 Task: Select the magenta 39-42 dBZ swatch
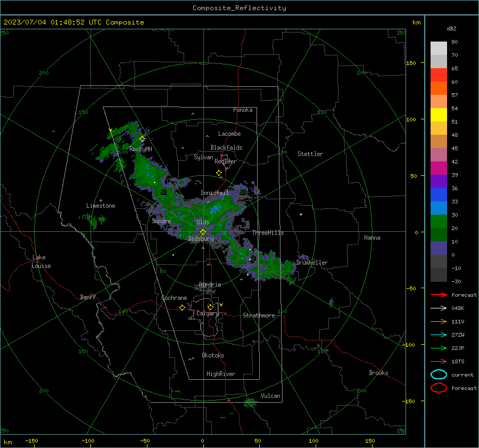[x=439, y=168]
